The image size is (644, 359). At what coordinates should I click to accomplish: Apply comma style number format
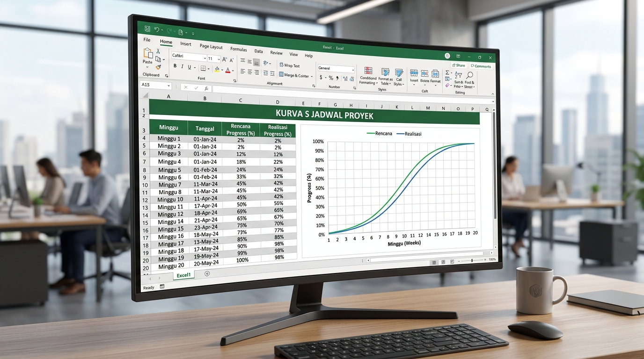point(337,79)
